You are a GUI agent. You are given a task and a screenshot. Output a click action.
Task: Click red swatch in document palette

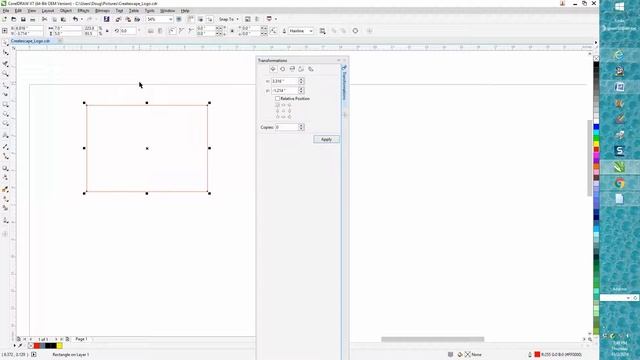coord(37,346)
